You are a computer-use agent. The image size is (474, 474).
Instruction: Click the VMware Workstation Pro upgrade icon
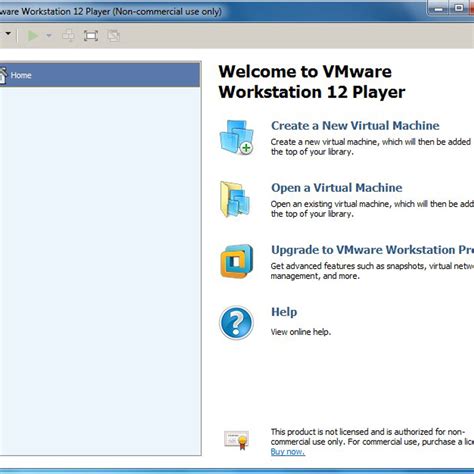[237, 261]
